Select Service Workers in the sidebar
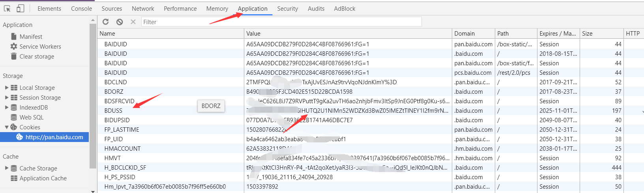This screenshot has width=644, height=193. [x=40, y=46]
